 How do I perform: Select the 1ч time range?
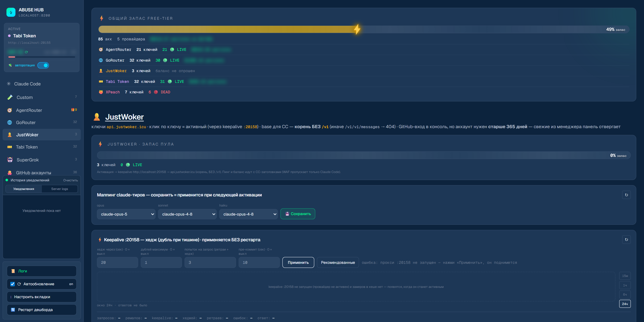[x=625, y=285]
